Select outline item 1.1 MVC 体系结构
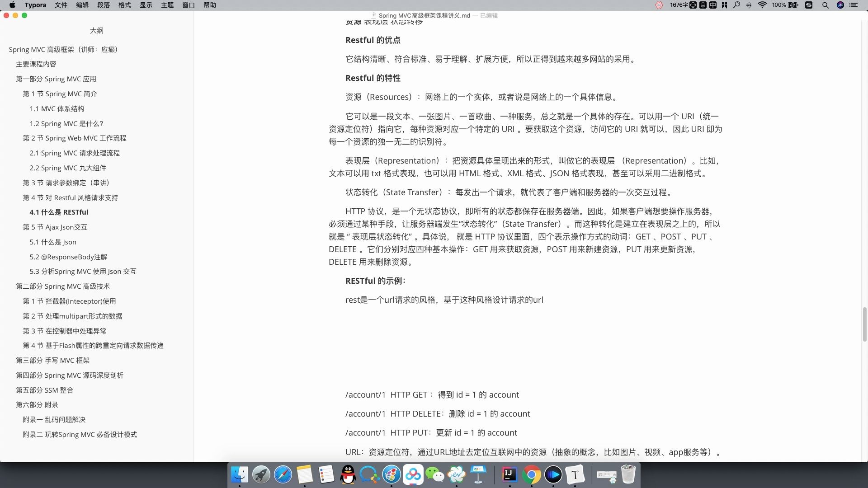The height and width of the screenshot is (488, 868). point(57,109)
